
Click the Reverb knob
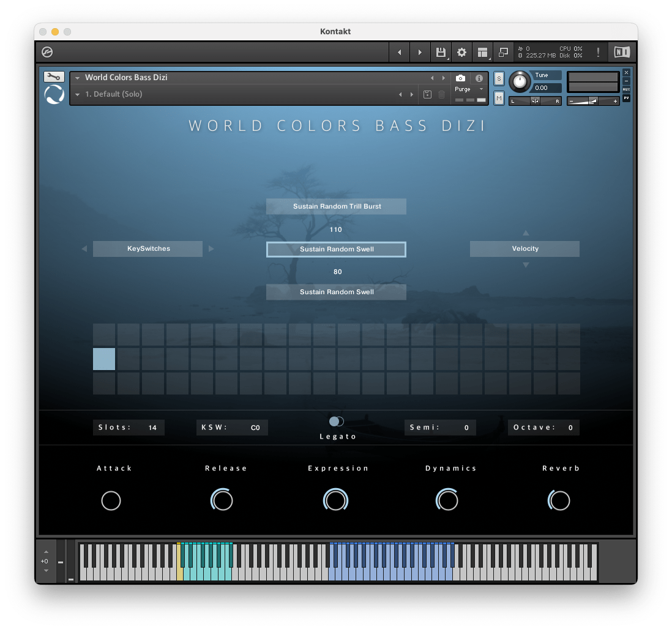559,500
